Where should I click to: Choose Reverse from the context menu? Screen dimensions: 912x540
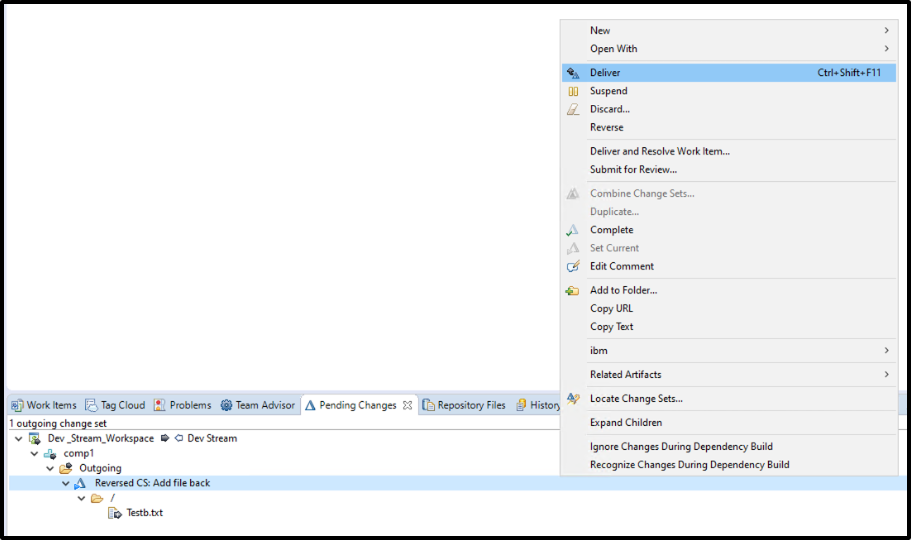point(606,127)
